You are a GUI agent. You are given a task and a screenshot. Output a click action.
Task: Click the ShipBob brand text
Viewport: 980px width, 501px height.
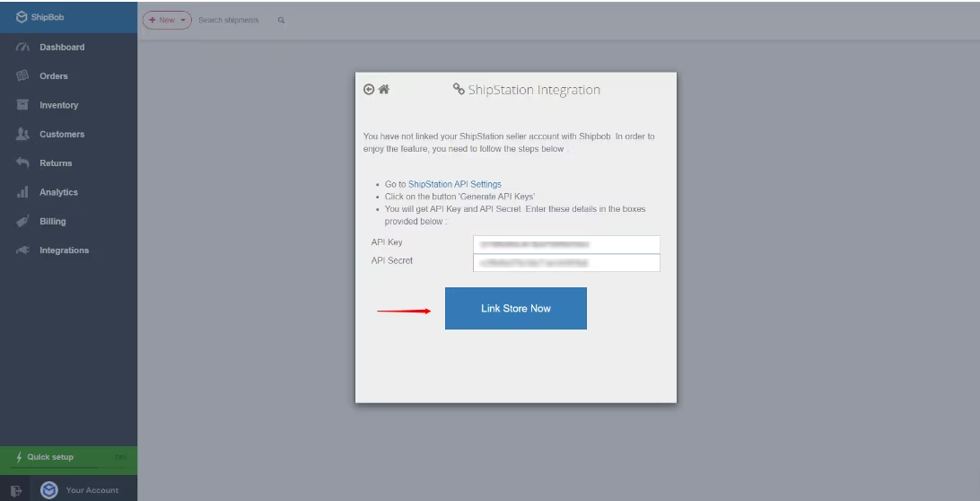click(x=48, y=18)
